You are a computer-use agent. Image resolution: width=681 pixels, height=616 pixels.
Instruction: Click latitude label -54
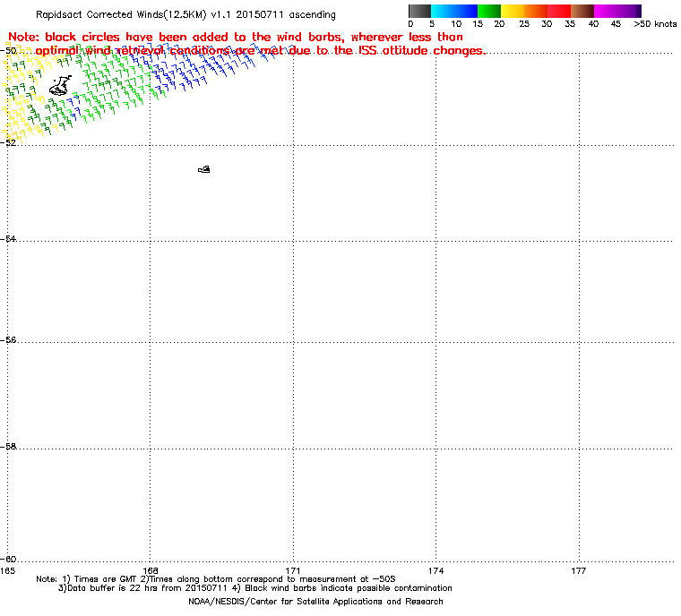coord(8,239)
